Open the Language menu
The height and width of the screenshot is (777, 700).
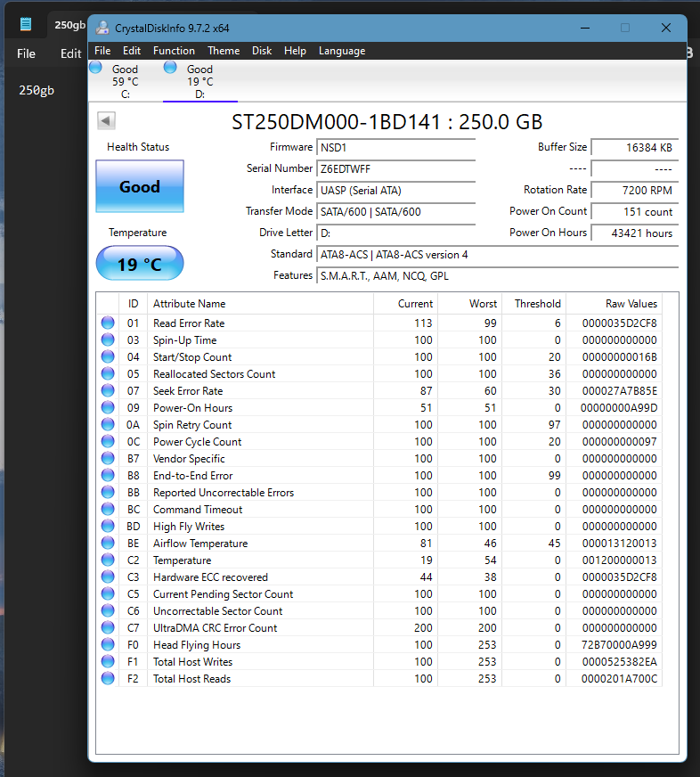tap(342, 51)
